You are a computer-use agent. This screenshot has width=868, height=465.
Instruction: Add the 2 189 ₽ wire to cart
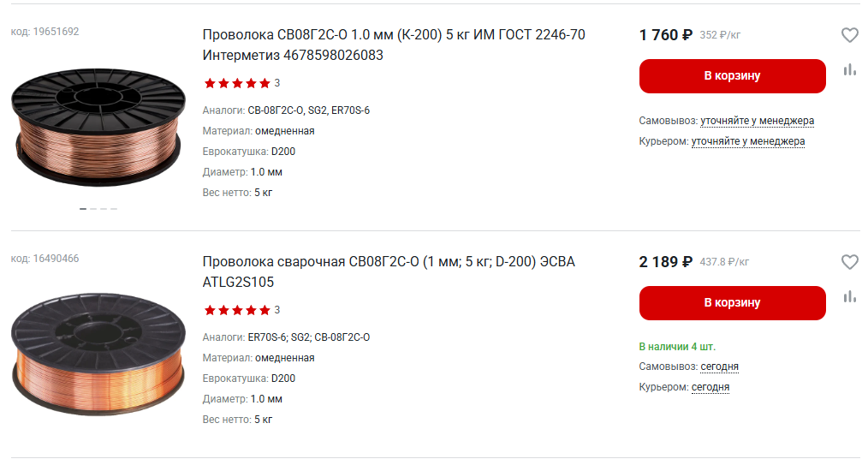(732, 303)
